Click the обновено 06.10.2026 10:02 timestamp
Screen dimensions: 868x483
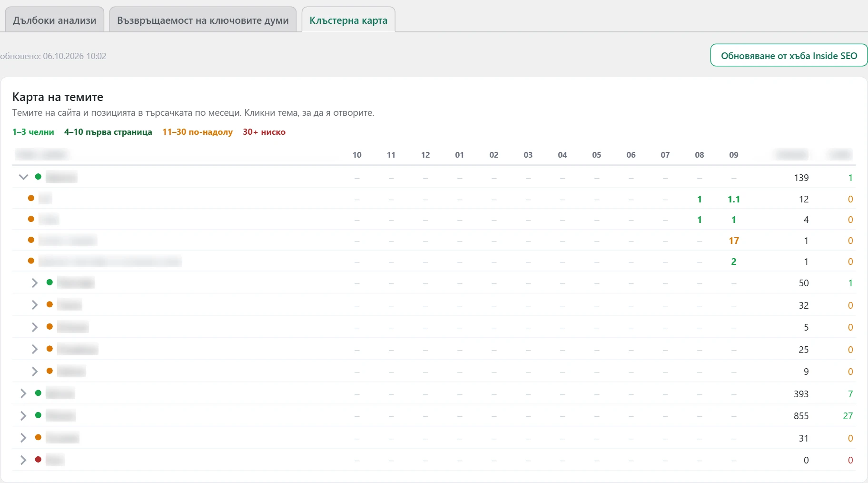pyautogui.click(x=53, y=56)
